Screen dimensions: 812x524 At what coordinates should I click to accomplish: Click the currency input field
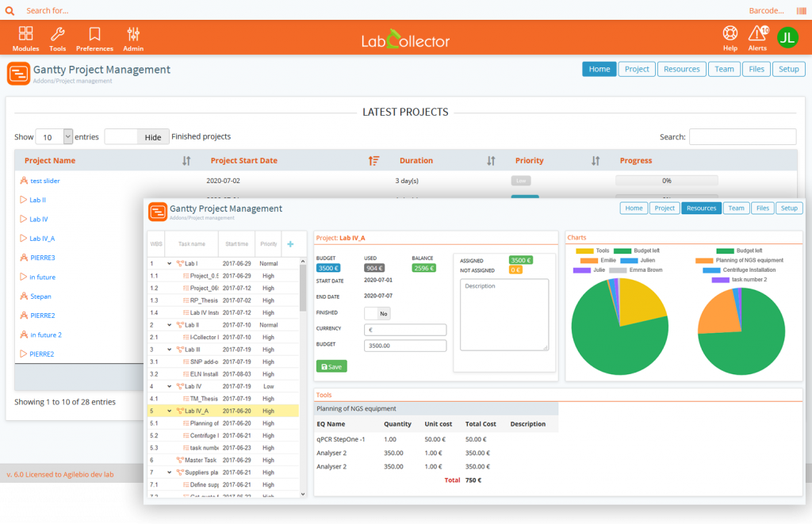pyautogui.click(x=405, y=330)
